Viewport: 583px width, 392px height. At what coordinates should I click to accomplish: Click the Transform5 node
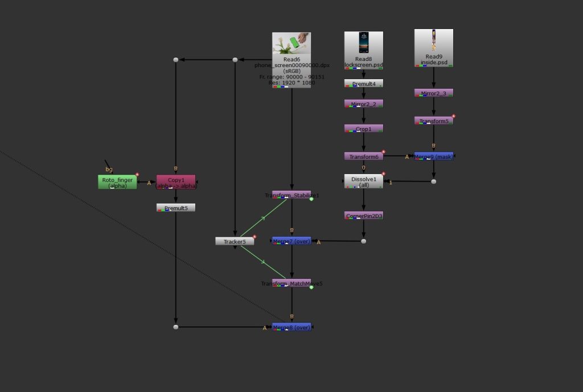(433, 121)
